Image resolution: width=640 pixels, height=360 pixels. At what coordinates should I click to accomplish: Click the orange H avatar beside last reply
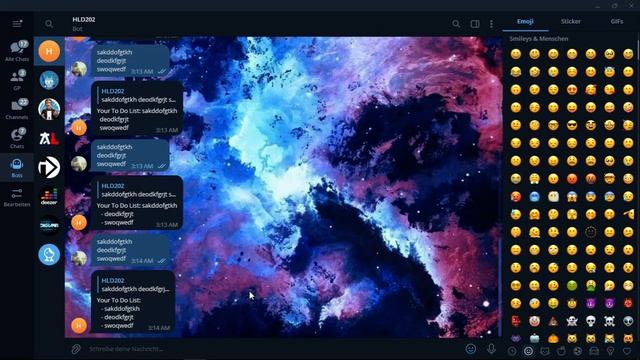[79, 325]
